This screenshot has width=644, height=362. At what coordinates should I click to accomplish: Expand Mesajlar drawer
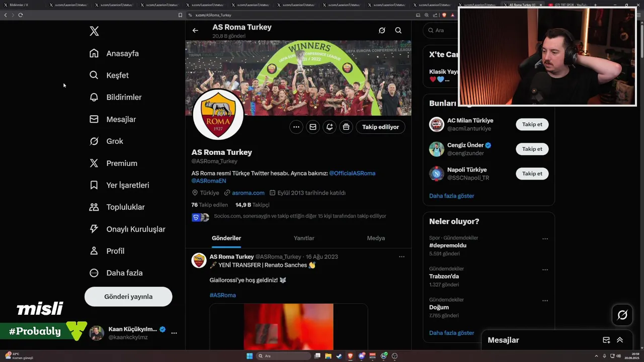click(620, 340)
